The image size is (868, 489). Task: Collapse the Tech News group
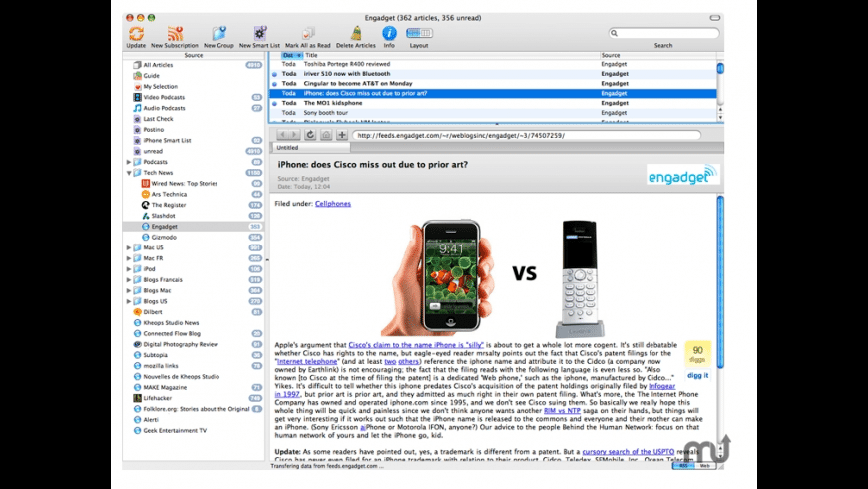point(129,173)
